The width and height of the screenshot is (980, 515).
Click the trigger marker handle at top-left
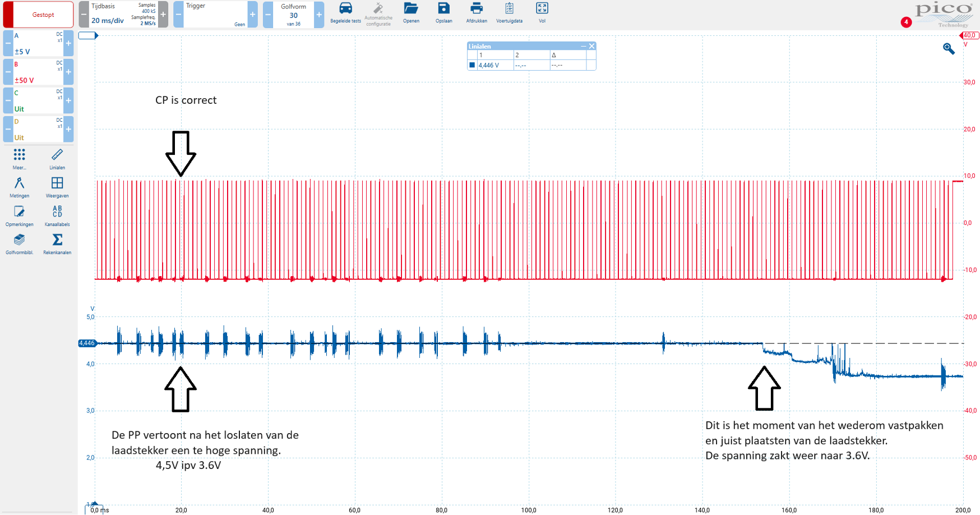coord(89,35)
